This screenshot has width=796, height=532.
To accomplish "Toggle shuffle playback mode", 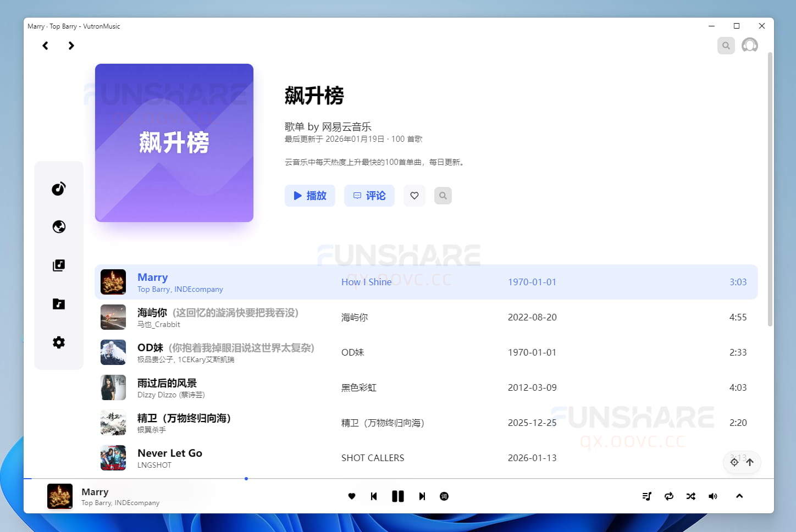I will (x=690, y=496).
